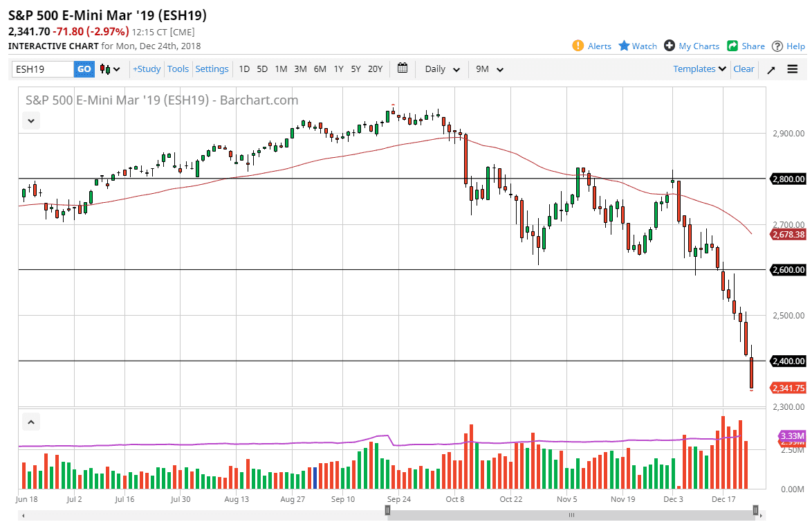The height and width of the screenshot is (522, 812).
Task: Click the green Share icon
Action: tap(732, 46)
